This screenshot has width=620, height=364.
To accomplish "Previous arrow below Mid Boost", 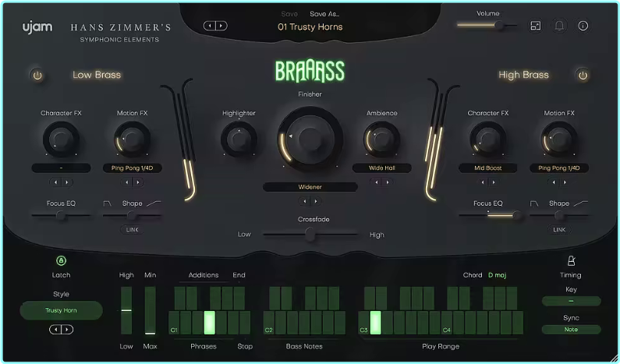I will 483,182.
